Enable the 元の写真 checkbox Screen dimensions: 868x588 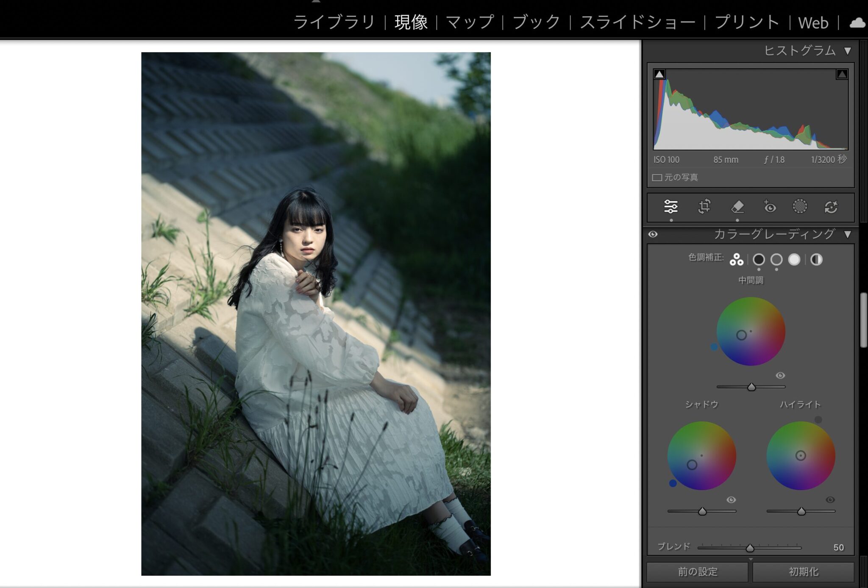(657, 178)
